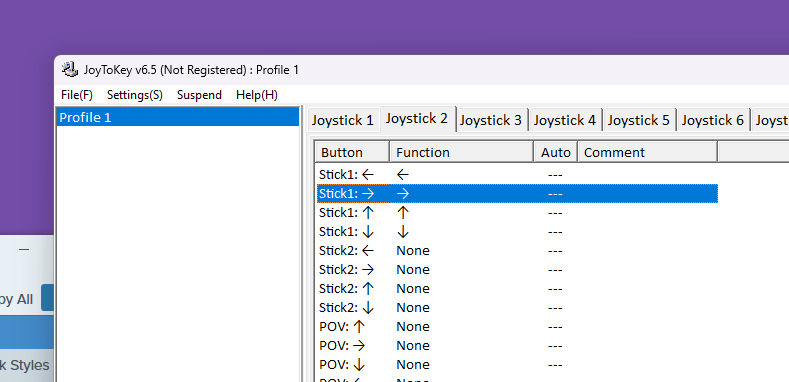Image resolution: width=789 pixels, height=382 pixels.
Task: Select the Stick2 down arrow row
Action: [517, 308]
